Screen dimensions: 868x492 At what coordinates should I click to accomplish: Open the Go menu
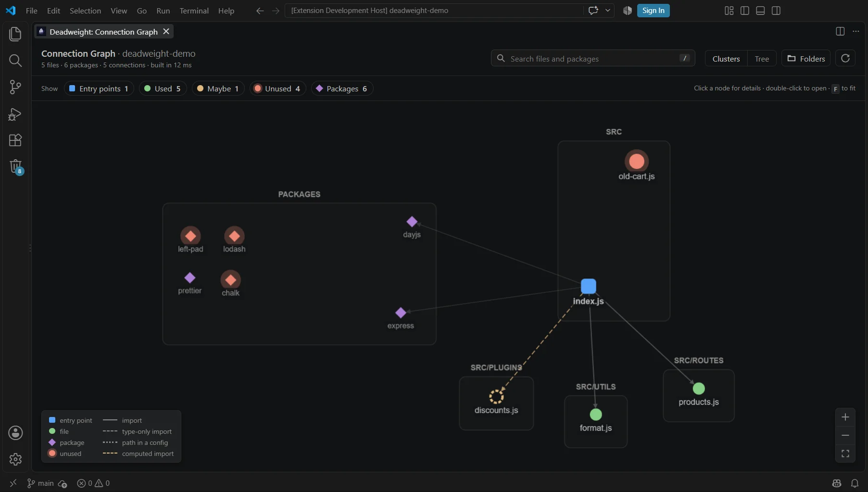tap(141, 11)
